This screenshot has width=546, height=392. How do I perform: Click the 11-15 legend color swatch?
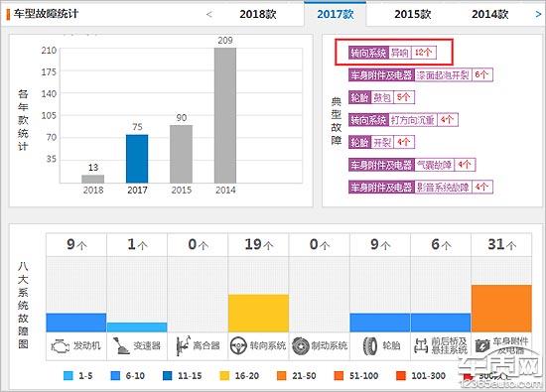coord(167,376)
